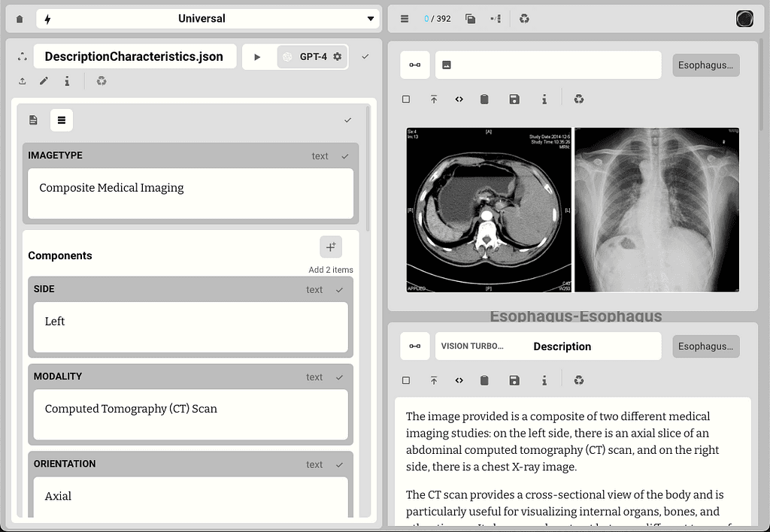This screenshot has height=532, width=770.
Task: Click the 0 / 392 counter
Action: pos(437,19)
